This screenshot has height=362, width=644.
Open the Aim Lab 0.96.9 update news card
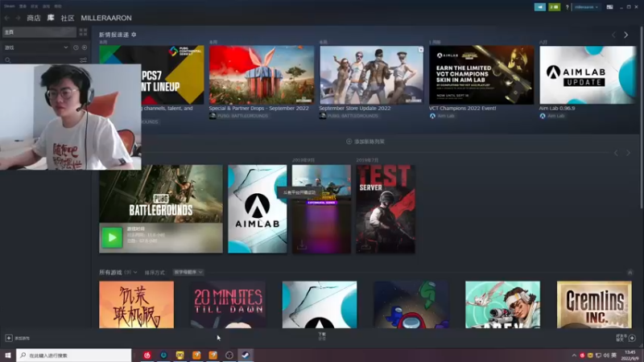[588, 75]
